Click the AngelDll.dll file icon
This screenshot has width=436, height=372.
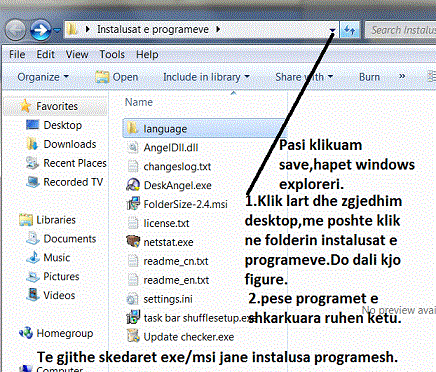133,147
